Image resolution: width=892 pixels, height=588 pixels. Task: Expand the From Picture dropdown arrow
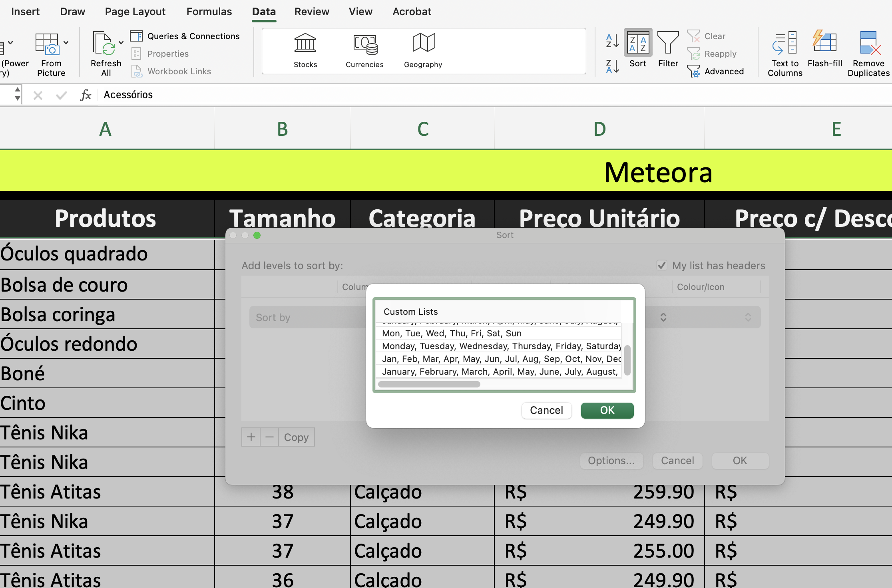[66, 42]
